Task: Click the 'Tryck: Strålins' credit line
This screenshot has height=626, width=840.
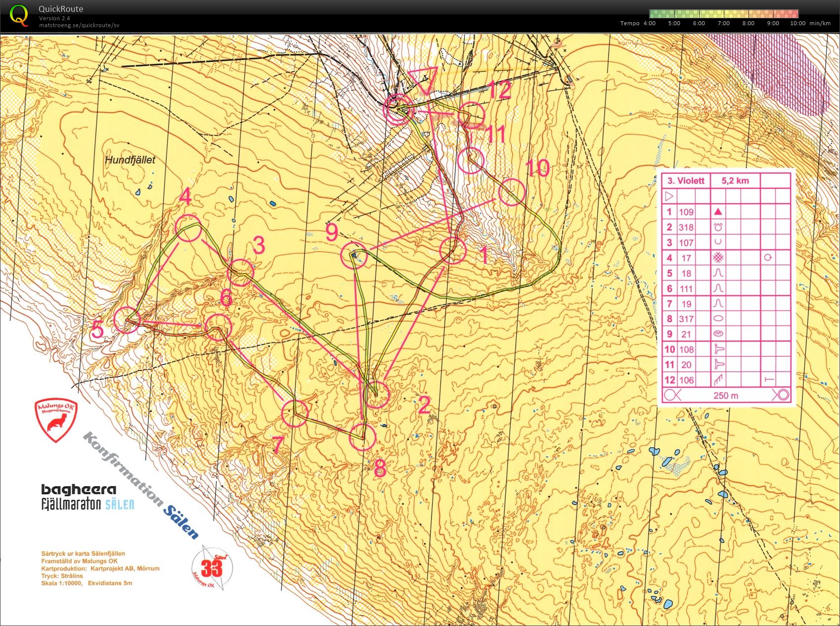Action: click(62, 576)
